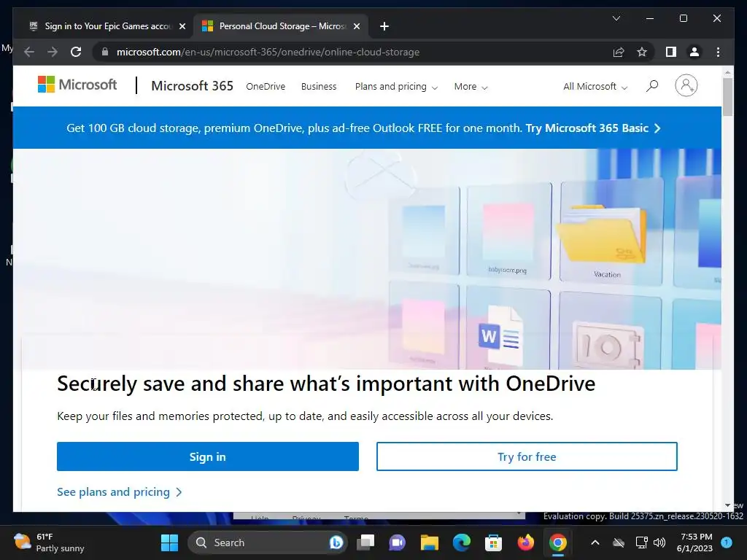Image resolution: width=747 pixels, height=560 pixels.
Task: Expand the More menu
Action: (x=471, y=87)
